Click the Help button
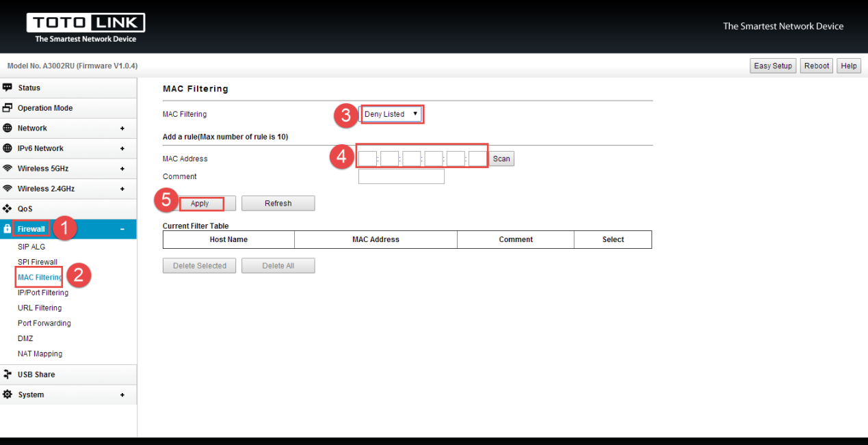Screen dimensions: 868x445 coord(849,66)
